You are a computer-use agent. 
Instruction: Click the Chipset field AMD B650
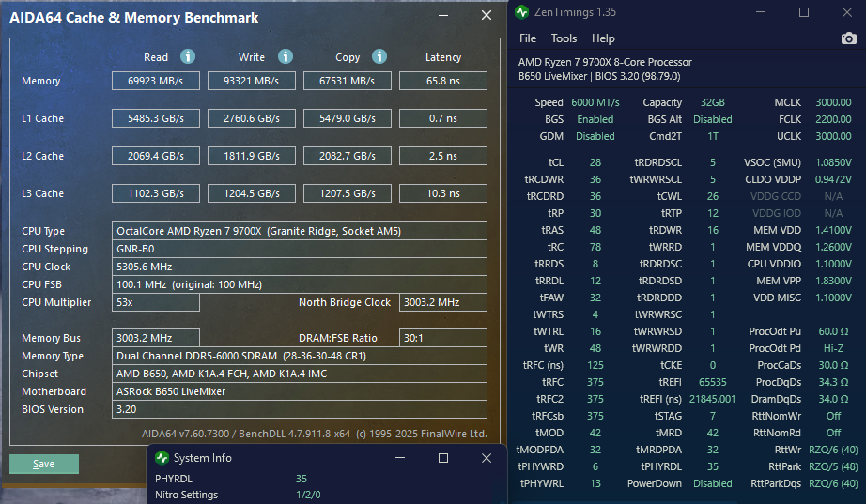tap(300, 374)
